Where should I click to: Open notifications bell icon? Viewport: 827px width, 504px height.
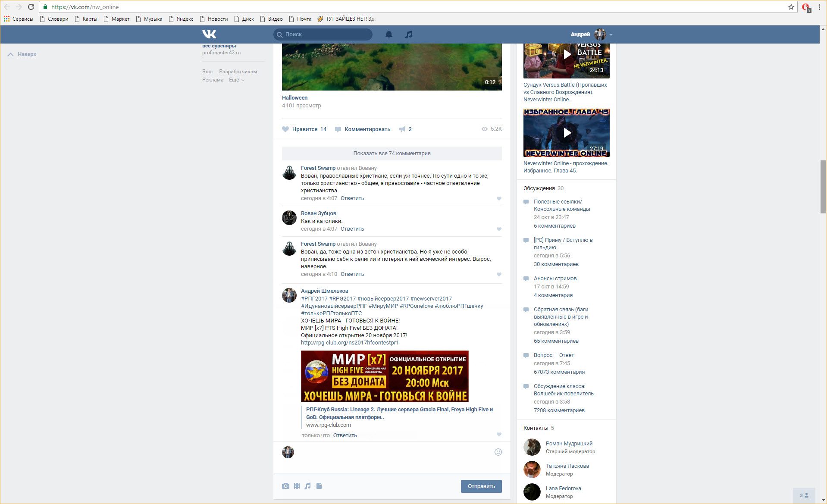[389, 34]
